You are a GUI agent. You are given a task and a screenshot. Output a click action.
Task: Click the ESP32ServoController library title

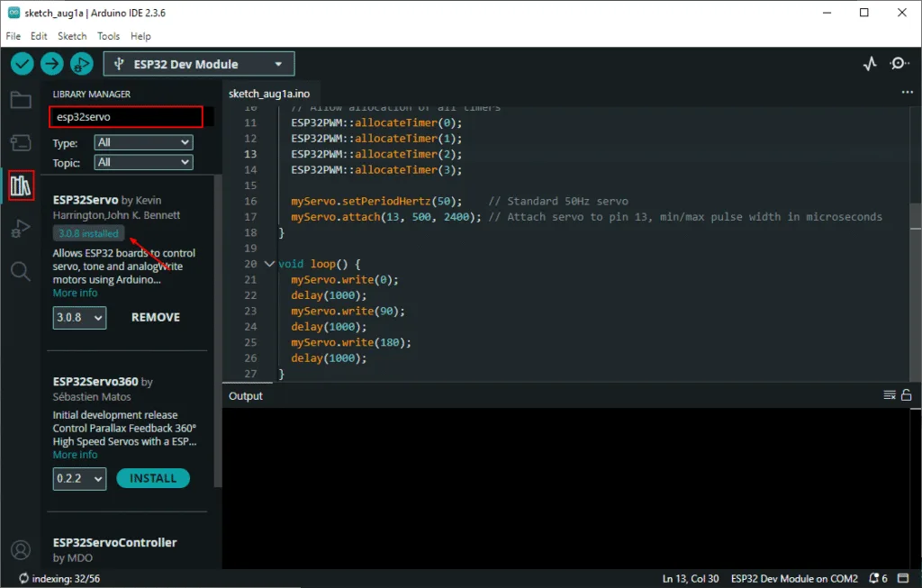[x=114, y=543]
